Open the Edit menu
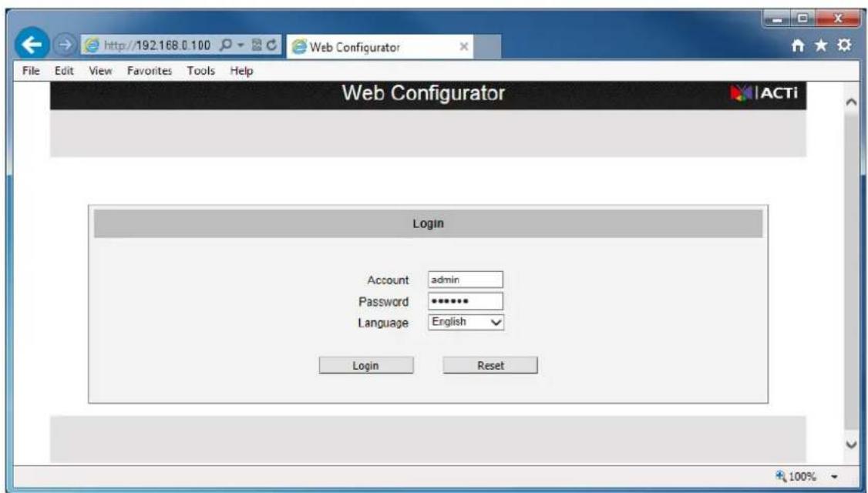Image resolution: width=868 pixels, height=493 pixels. (64, 70)
